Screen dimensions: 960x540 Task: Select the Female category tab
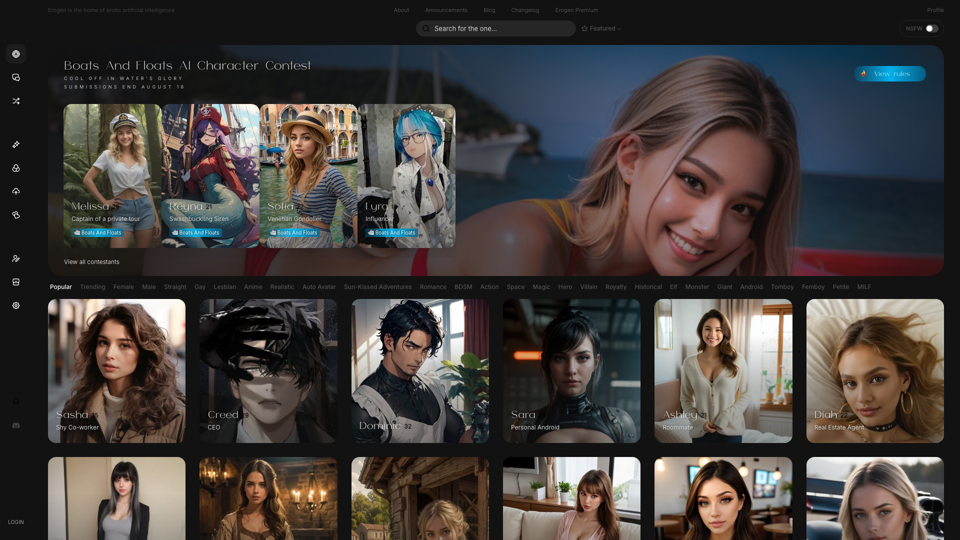pyautogui.click(x=123, y=287)
